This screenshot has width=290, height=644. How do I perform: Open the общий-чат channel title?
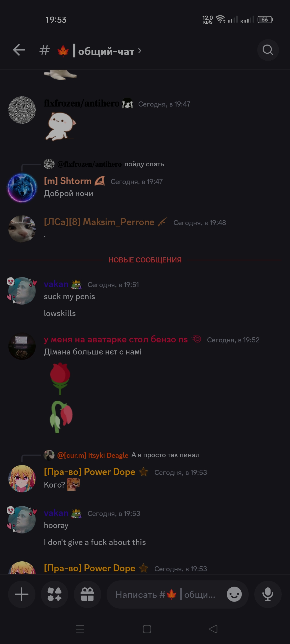point(106,51)
